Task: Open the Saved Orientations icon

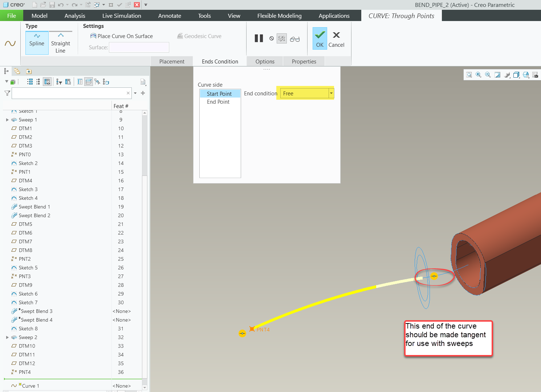Action: [526, 75]
